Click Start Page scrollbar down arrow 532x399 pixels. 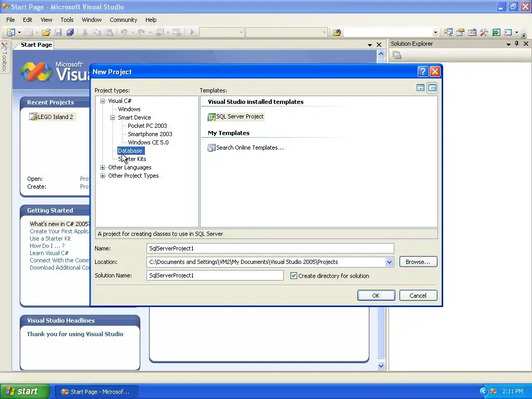(x=381, y=366)
